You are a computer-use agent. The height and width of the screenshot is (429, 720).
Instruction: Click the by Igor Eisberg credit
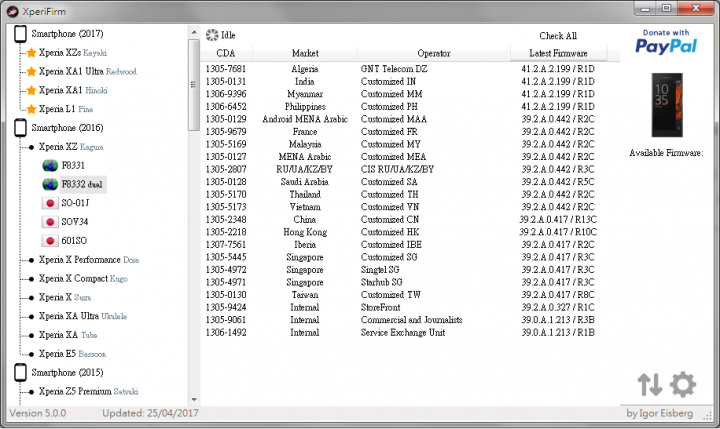click(x=659, y=413)
